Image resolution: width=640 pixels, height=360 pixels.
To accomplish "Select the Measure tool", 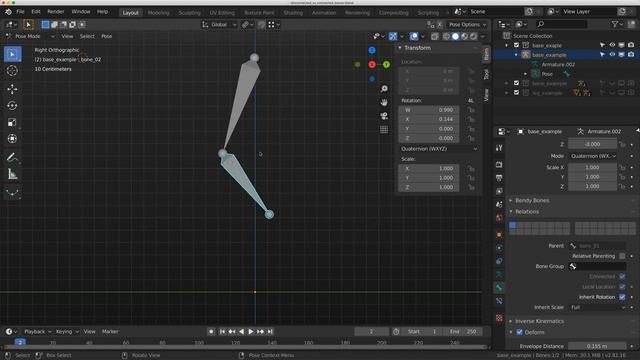I will 12,174.
